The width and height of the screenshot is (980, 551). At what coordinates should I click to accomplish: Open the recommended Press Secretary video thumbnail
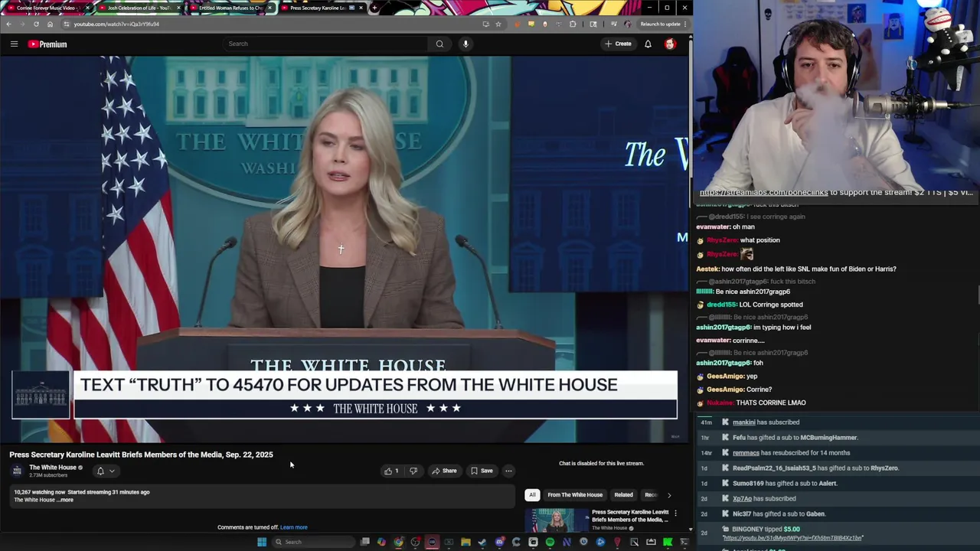(x=557, y=520)
